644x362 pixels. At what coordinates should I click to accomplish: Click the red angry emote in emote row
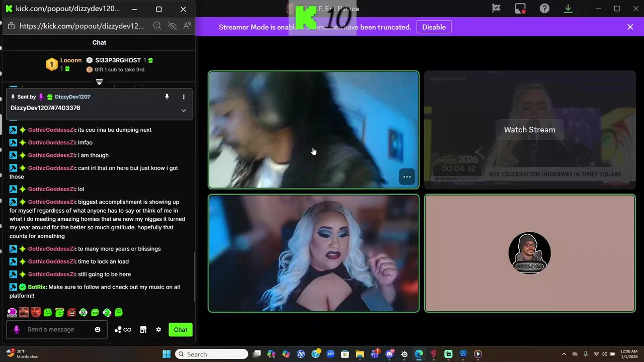click(x=71, y=312)
